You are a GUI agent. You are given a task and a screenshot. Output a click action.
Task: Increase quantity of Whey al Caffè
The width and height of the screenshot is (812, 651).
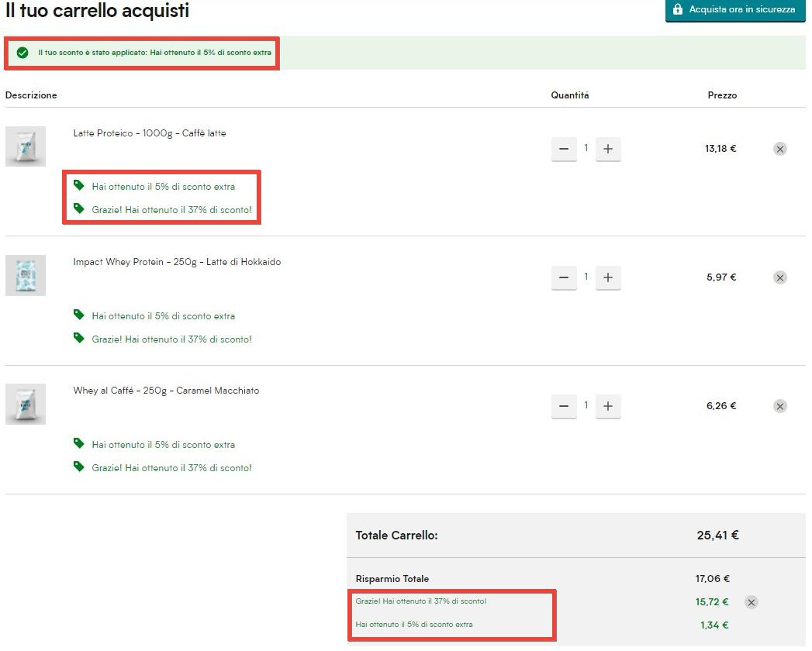(x=608, y=406)
